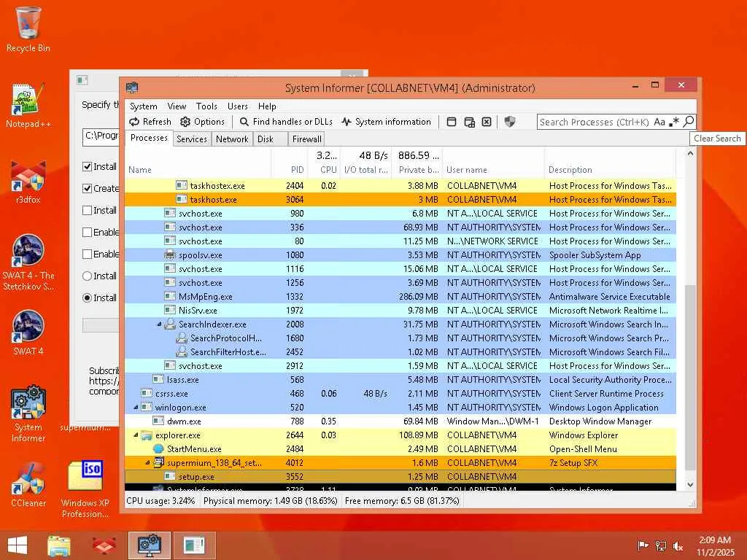Image resolution: width=747 pixels, height=560 pixels.
Task: Click the Search Processes input field
Action: (594, 122)
